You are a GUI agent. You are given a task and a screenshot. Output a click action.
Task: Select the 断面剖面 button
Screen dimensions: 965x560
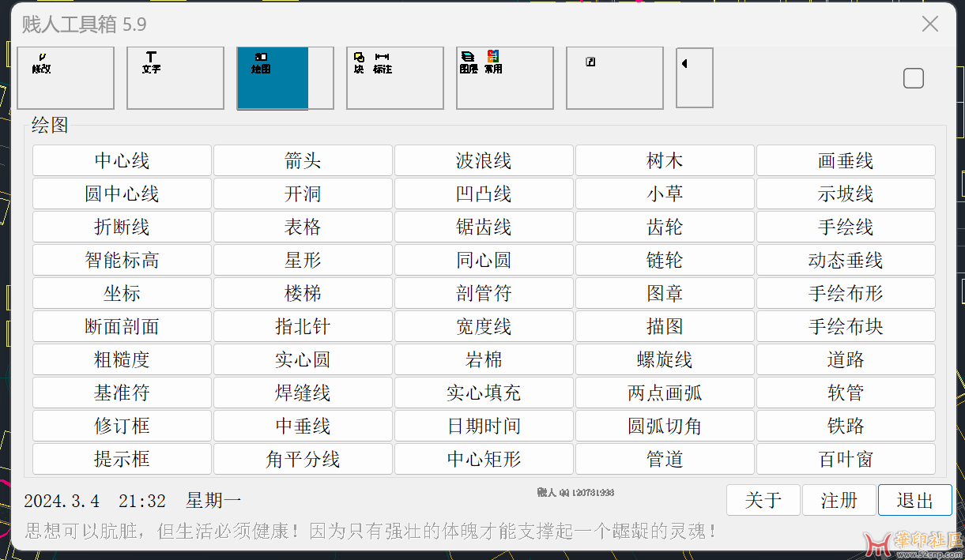tap(122, 326)
